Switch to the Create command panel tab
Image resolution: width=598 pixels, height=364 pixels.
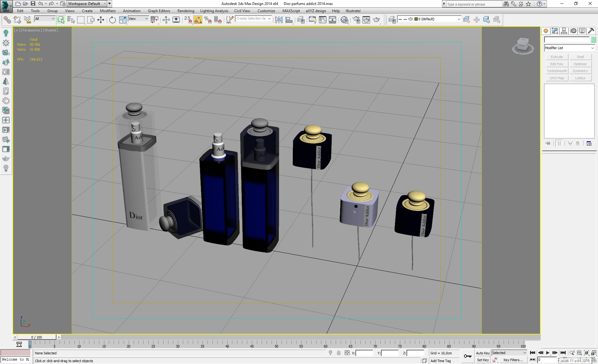pos(546,31)
